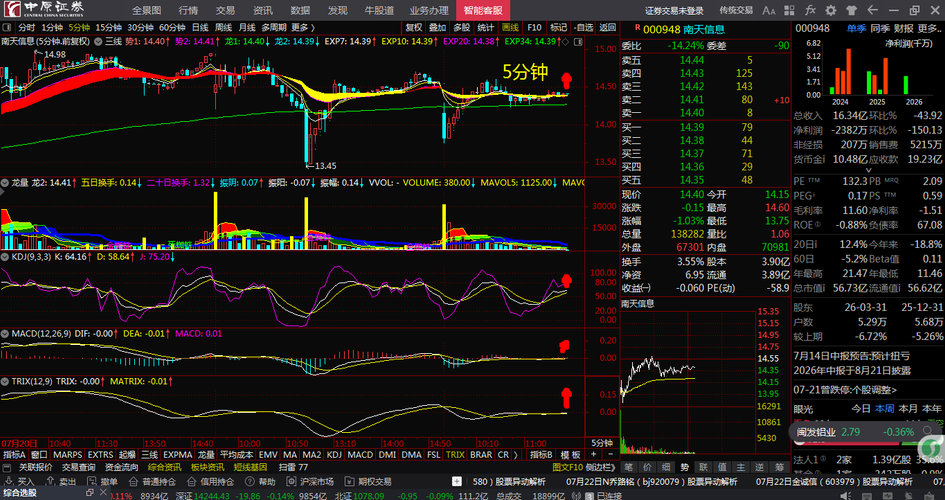Viewport: 945px width, 500px height.
Task: Click the 卖出 sell icon in trade bar
Action: tap(50, 481)
